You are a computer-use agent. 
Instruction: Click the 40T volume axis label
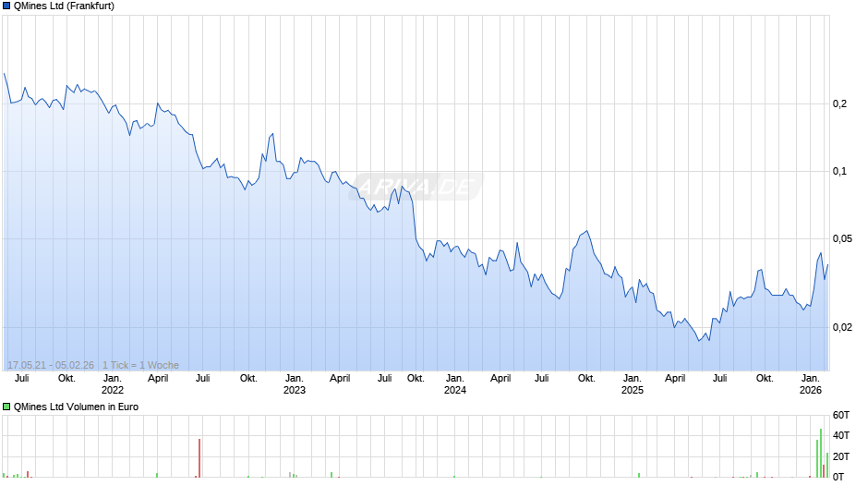[841, 435]
